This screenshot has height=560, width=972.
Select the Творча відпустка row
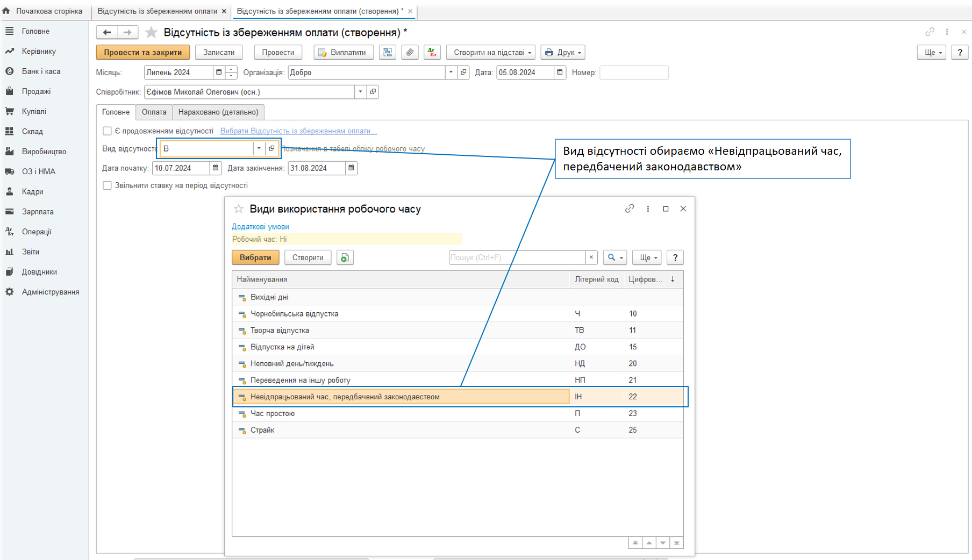coord(458,330)
